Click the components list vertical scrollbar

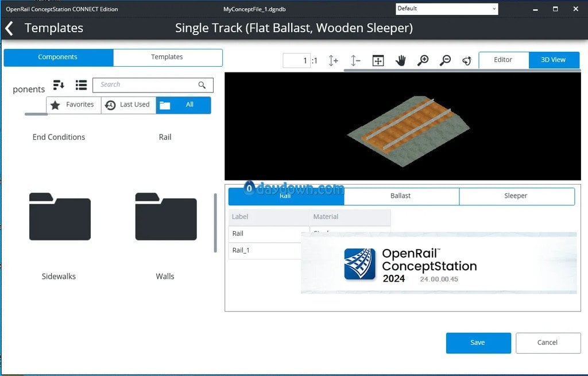point(215,222)
